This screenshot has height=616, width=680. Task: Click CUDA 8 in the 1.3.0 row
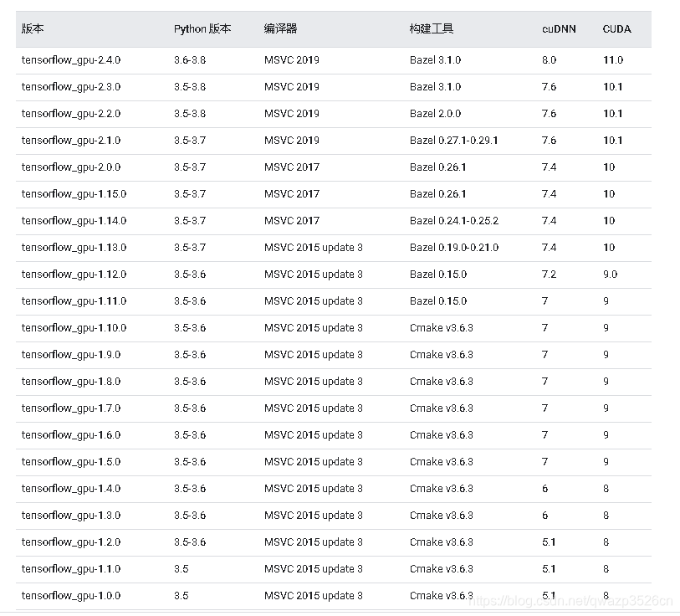tap(606, 516)
